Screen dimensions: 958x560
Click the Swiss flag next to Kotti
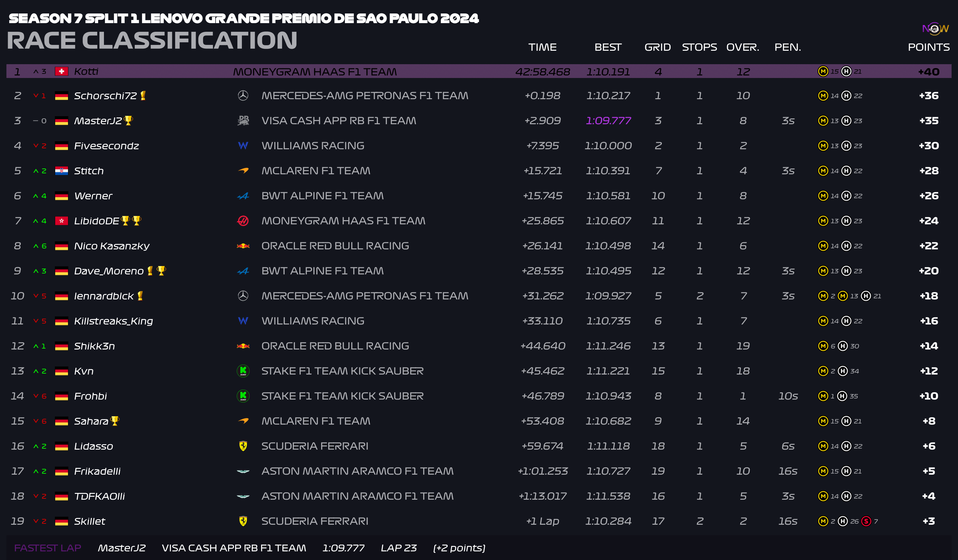click(62, 72)
